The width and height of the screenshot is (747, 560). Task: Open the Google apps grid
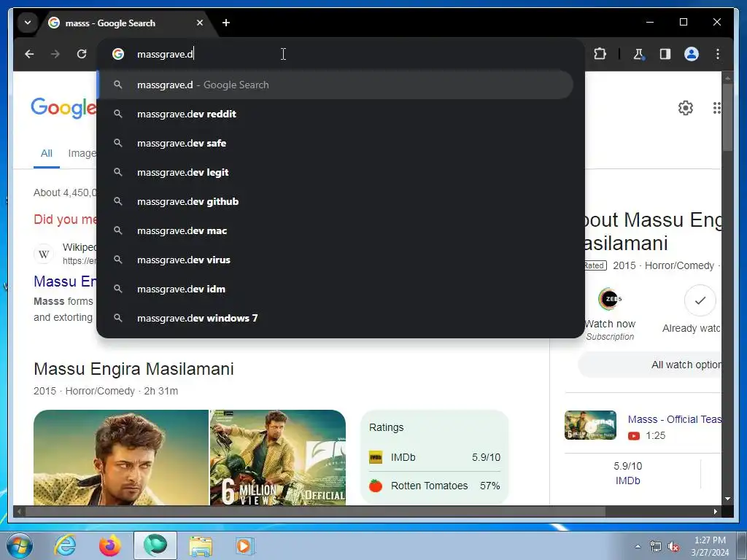pyautogui.click(x=716, y=108)
